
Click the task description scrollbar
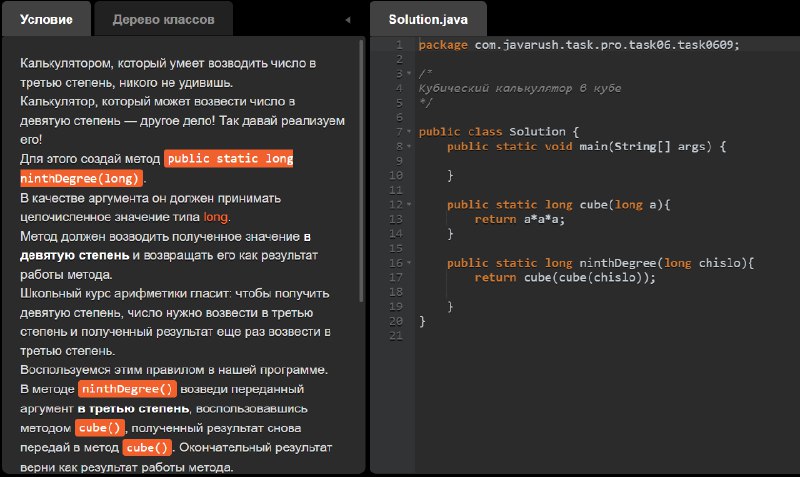tap(361, 171)
